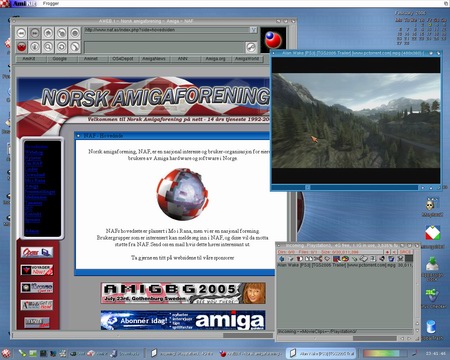The image size is (450, 360).
Task: Select the OS4Depot bookmark
Action: (x=122, y=59)
